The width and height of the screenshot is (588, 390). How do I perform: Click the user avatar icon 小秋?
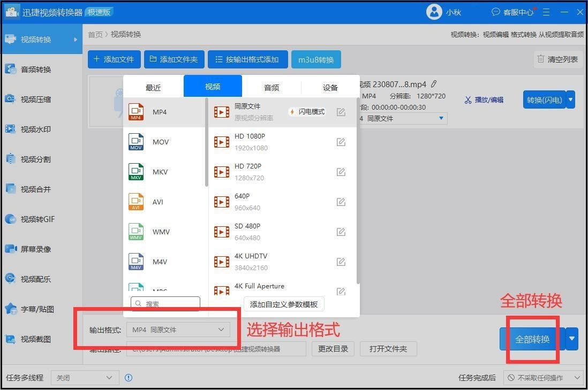click(x=434, y=12)
